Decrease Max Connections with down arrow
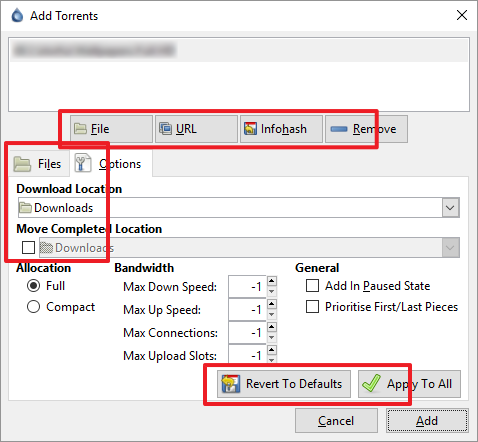 pos(272,338)
